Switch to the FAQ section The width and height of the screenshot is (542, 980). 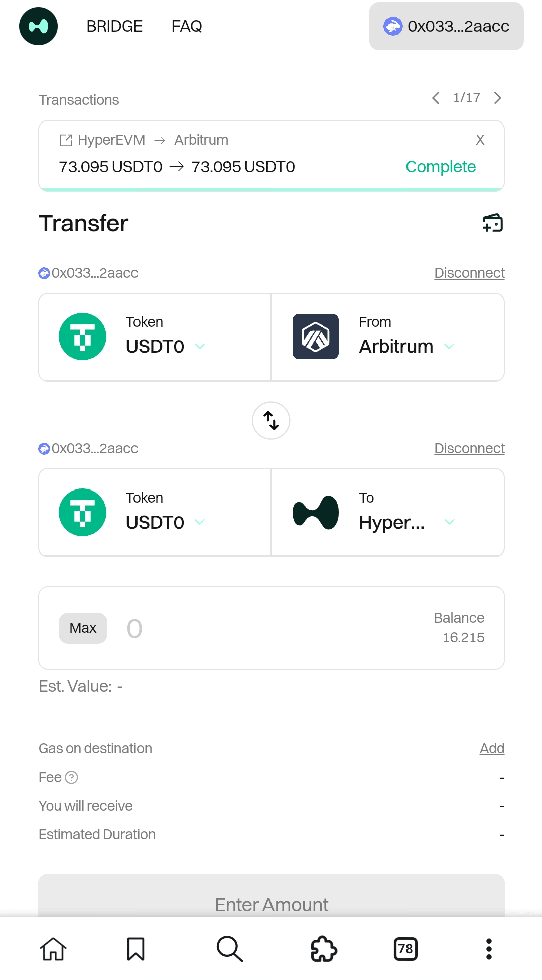coord(186,26)
